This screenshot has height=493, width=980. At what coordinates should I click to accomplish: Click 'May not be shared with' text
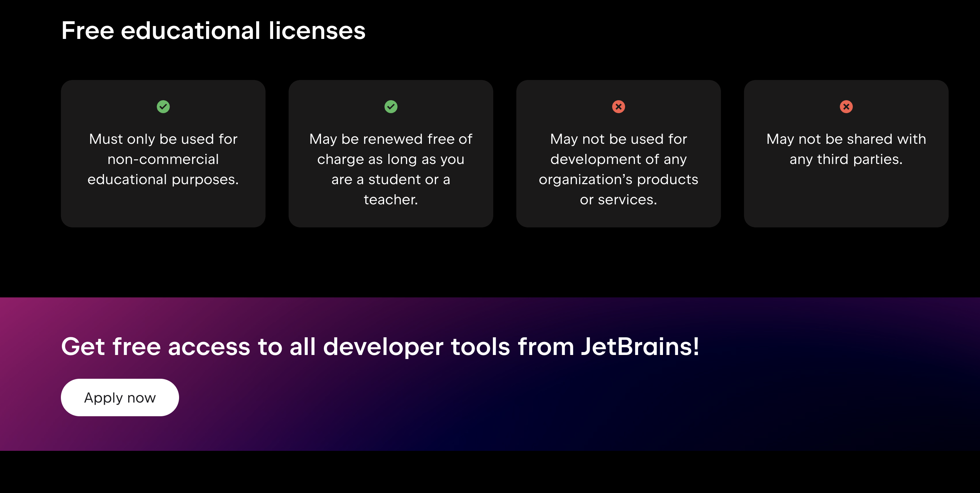846,139
